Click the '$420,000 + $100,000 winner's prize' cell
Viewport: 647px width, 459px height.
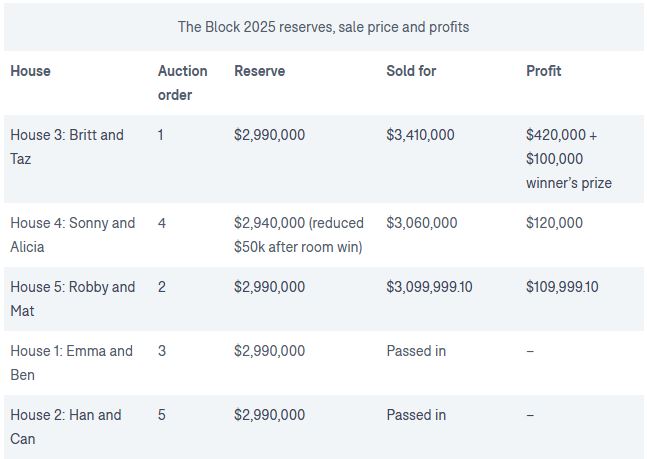click(568, 159)
